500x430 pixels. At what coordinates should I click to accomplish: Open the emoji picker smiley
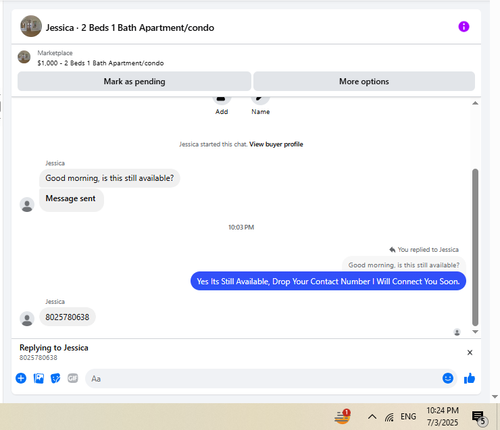point(448,378)
